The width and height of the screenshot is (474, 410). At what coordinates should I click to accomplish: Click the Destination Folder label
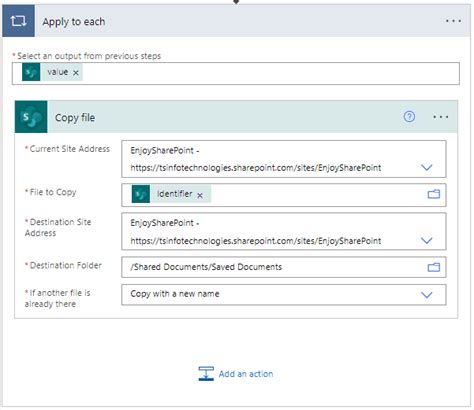(65, 265)
